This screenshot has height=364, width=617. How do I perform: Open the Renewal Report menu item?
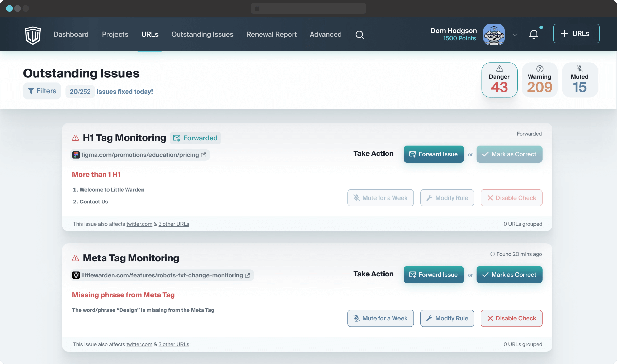tap(271, 34)
